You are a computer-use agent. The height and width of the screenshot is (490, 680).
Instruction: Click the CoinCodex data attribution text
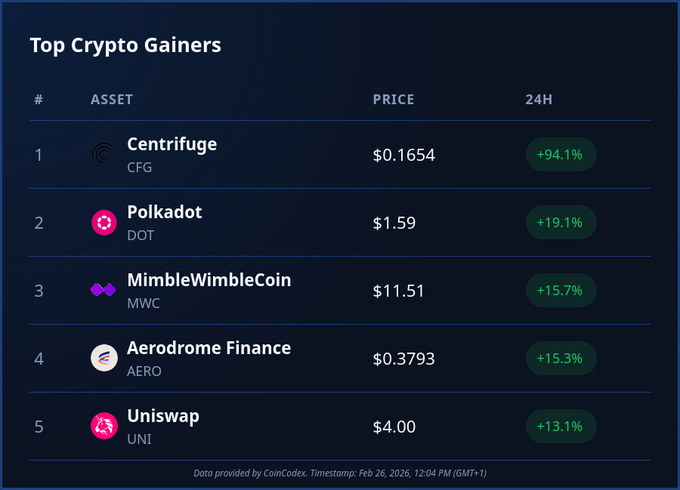coord(340,472)
